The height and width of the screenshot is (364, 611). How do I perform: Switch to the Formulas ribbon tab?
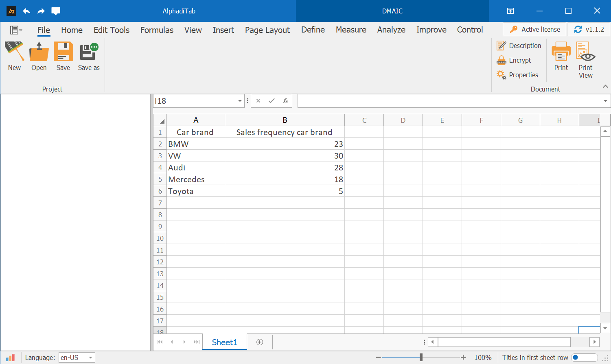pyautogui.click(x=157, y=30)
